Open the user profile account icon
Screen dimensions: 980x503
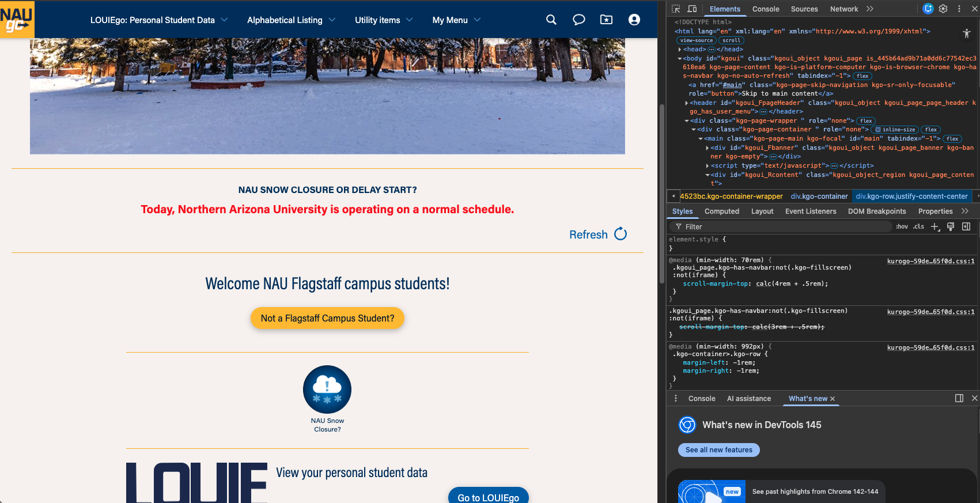tap(634, 20)
